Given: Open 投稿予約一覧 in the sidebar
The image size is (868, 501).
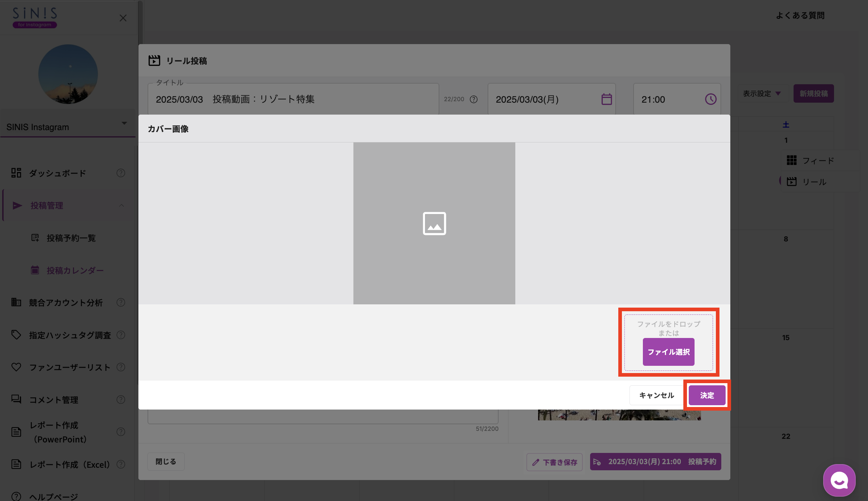Looking at the screenshot, I should click(x=71, y=238).
